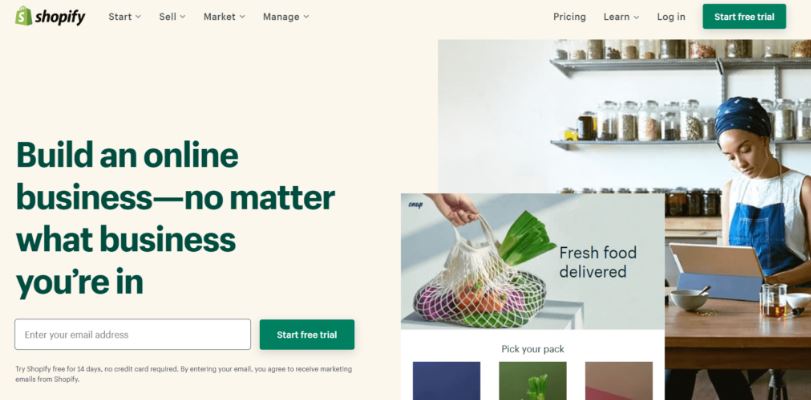Screen dimensions: 811x400
Task: Click the Log in link
Action: tap(671, 17)
